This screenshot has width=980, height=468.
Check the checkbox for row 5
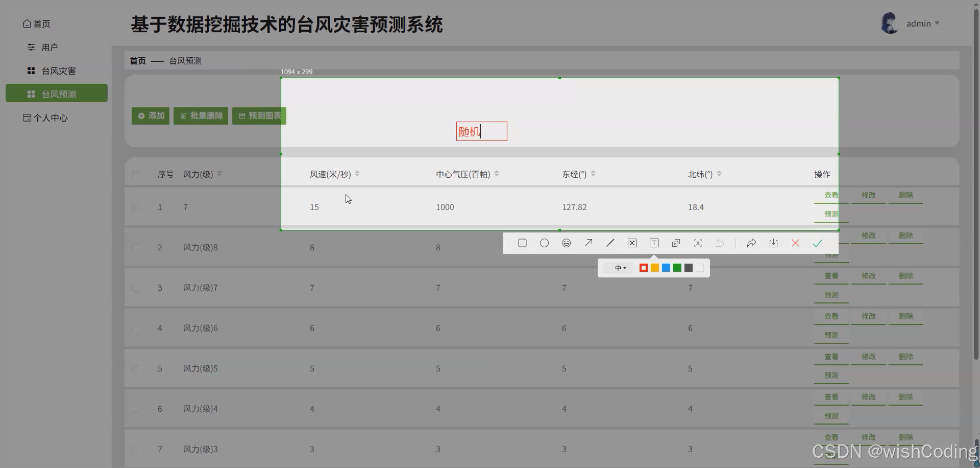tap(136, 369)
